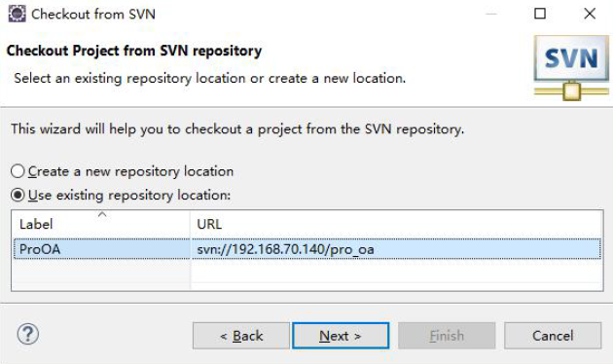Sort the table by Label column header

point(101,224)
